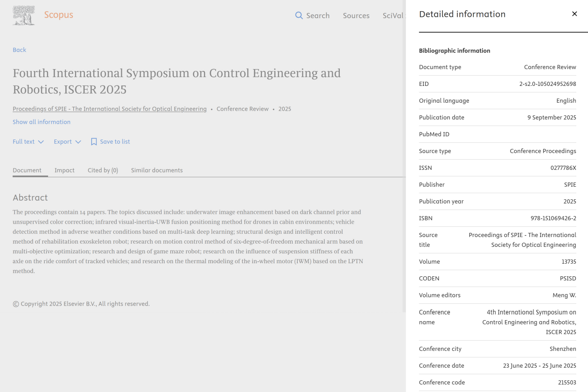This screenshot has width=588, height=392.
Task: Click the Elsevier tree logo
Action: [x=24, y=15]
